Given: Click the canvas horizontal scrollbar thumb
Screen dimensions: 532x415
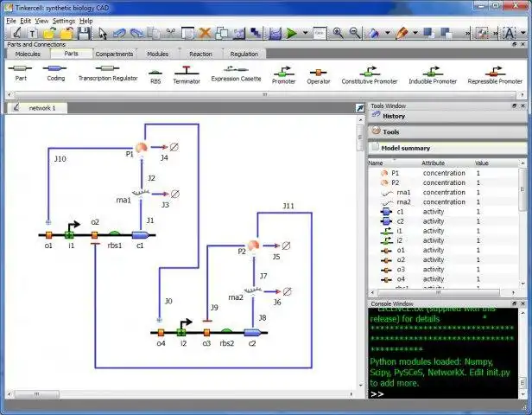Looking at the screenshot, I should point(36,394).
